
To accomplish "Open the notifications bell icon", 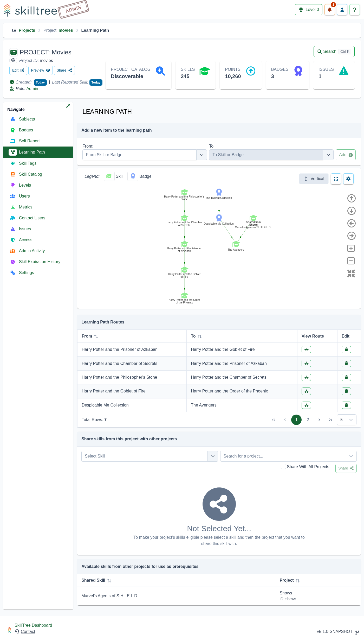I will (x=329, y=10).
